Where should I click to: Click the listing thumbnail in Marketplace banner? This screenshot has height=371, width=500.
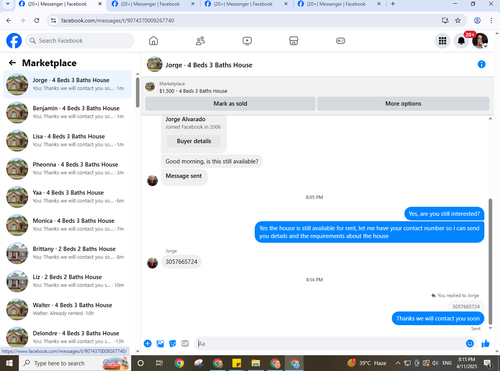click(x=150, y=87)
